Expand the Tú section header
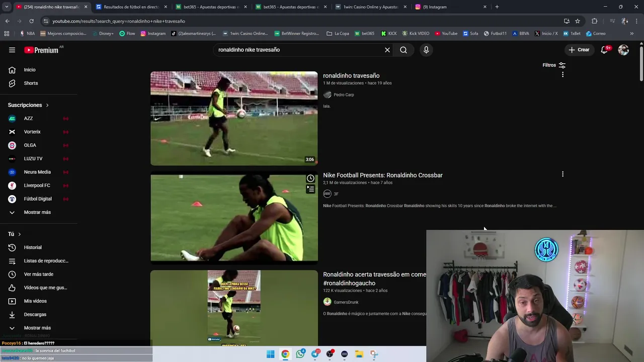 click(15, 234)
